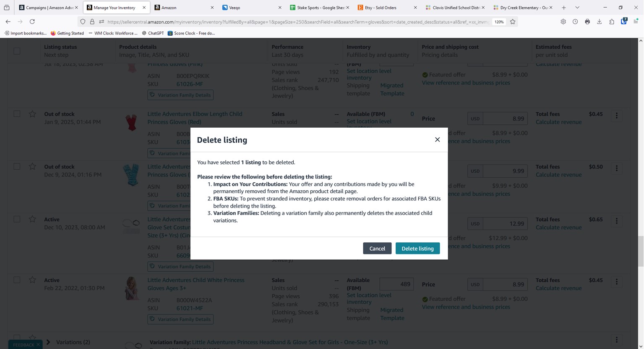The image size is (644, 349).
Task: Open Firefox View icon in tab strip
Action: 7,8
